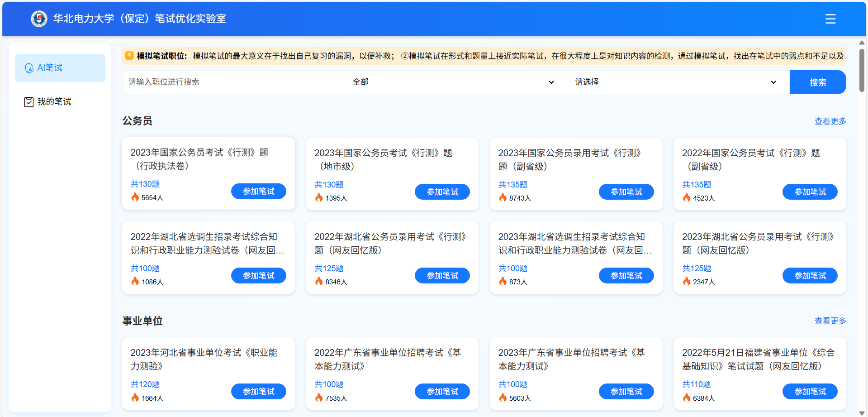
Task: Click the job search input field
Action: pos(204,82)
